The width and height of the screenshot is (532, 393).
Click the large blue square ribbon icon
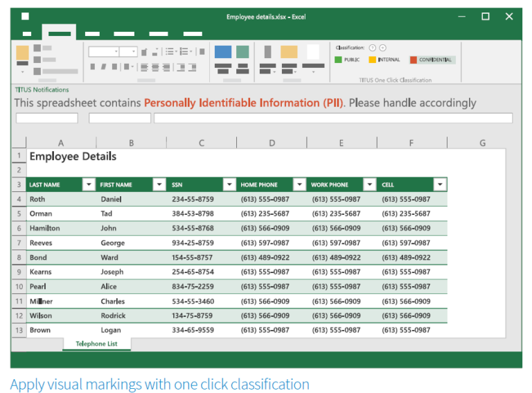click(x=223, y=52)
